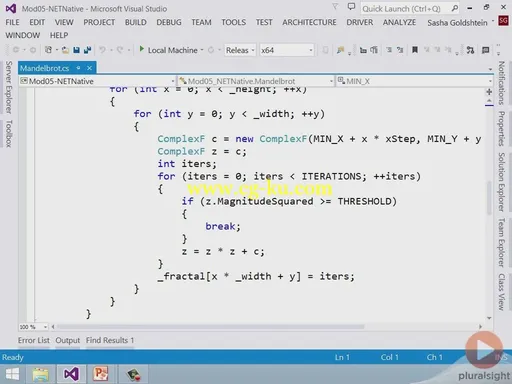This screenshot has height=384, width=512.
Task: Click the Open File folder icon
Action: click(x=65, y=50)
